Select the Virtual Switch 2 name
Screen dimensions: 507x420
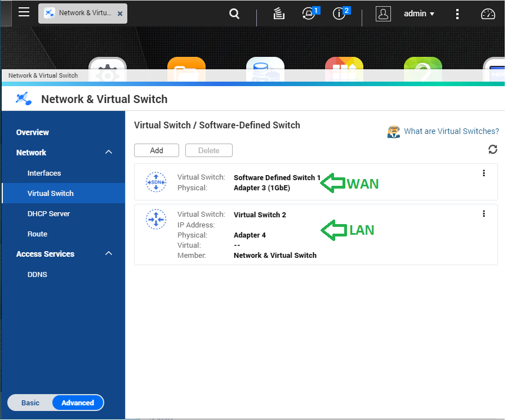pos(260,215)
